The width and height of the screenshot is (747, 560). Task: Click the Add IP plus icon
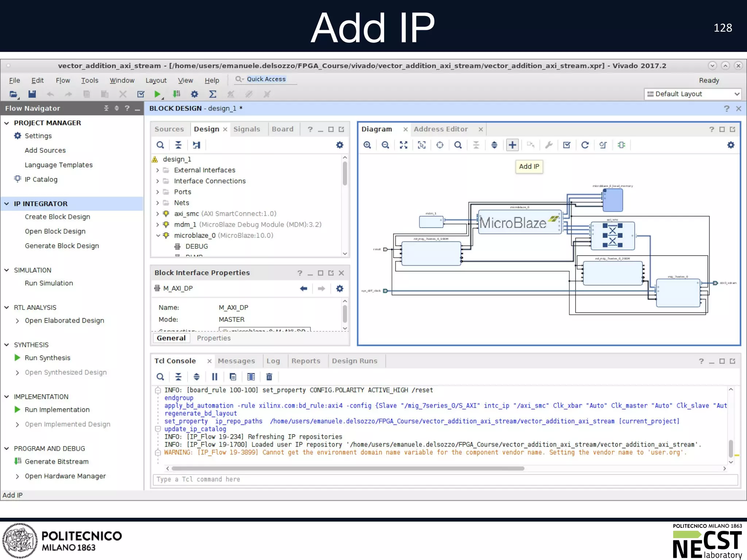512,145
